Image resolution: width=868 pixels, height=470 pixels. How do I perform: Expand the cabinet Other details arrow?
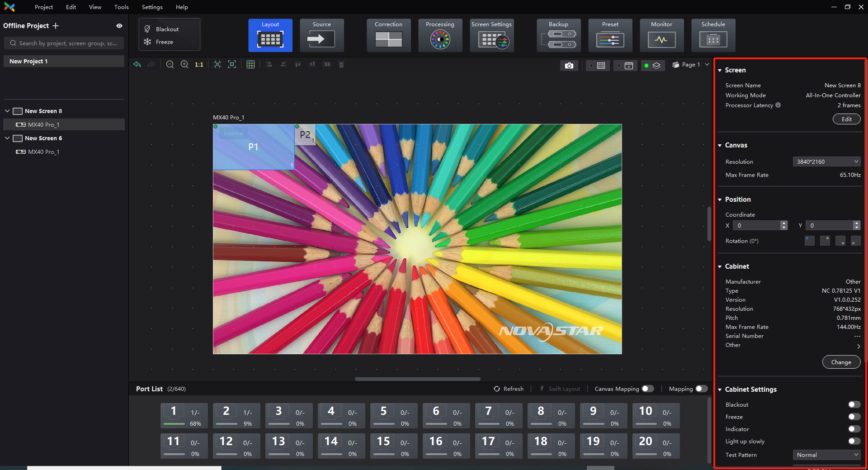tap(858, 346)
